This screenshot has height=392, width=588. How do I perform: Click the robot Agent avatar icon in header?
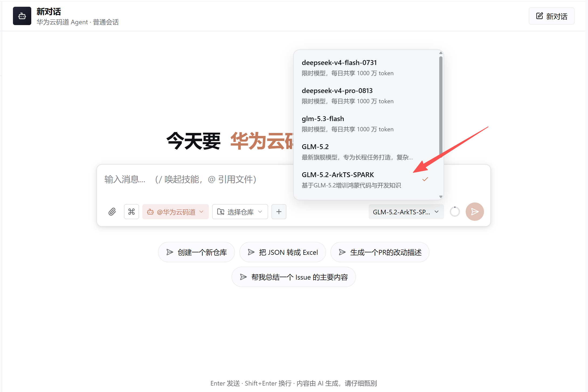(x=22, y=16)
